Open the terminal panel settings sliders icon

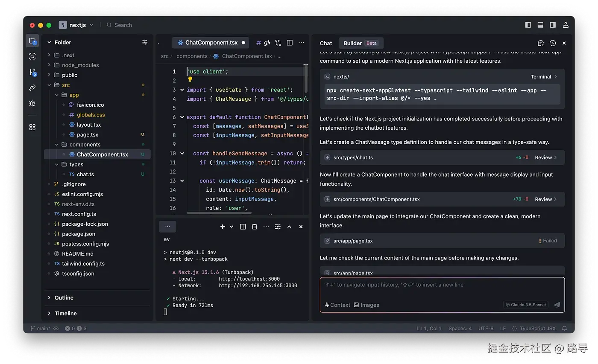(x=278, y=227)
